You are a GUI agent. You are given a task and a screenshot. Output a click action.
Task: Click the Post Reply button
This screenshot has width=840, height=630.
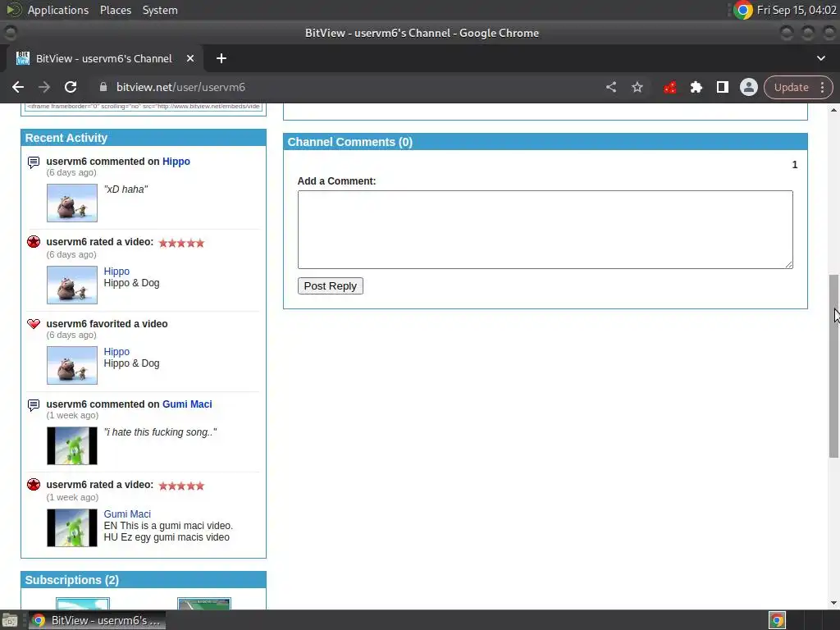pos(330,286)
